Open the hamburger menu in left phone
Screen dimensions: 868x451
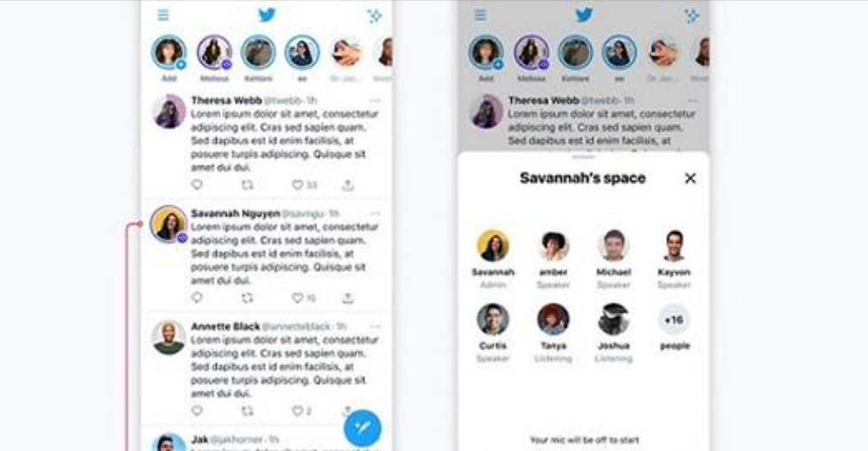(x=163, y=15)
